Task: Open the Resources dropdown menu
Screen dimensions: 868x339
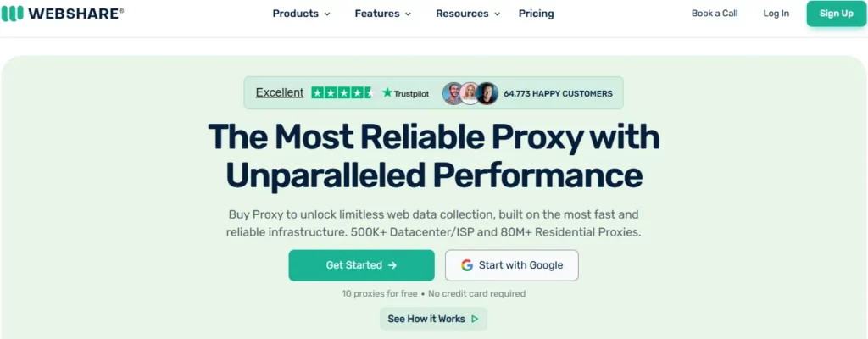Action: [468, 14]
